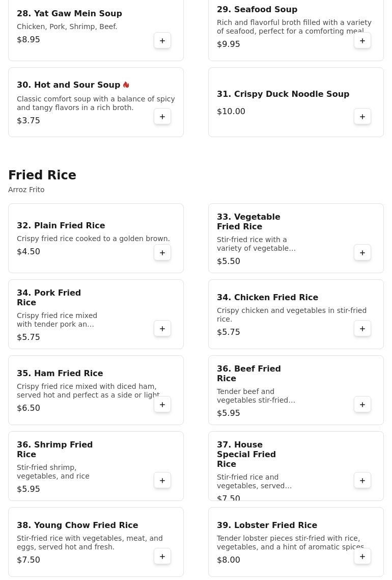Select the Fried Rice section heading
Screen dimensions: 392x580
(x=42, y=175)
